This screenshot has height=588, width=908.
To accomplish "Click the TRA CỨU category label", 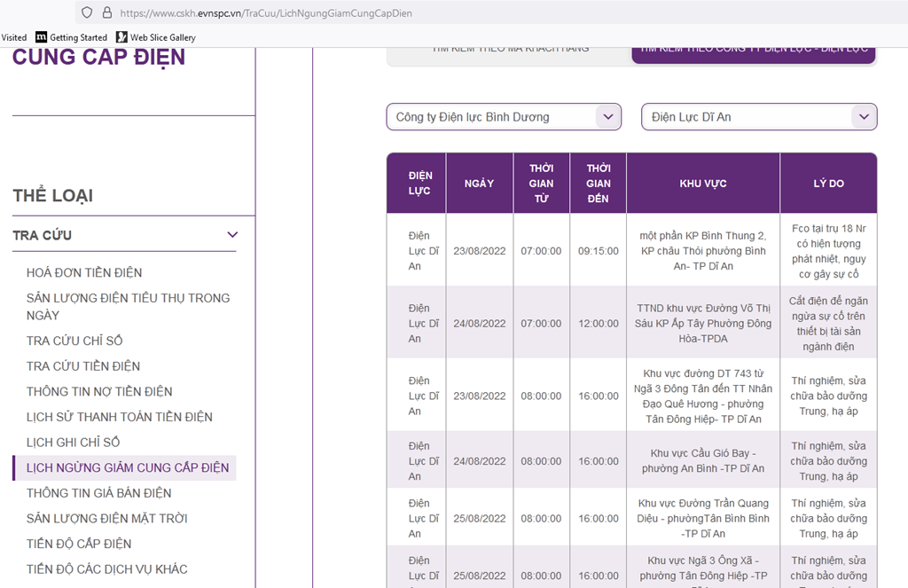I will pyautogui.click(x=43, y=235).
